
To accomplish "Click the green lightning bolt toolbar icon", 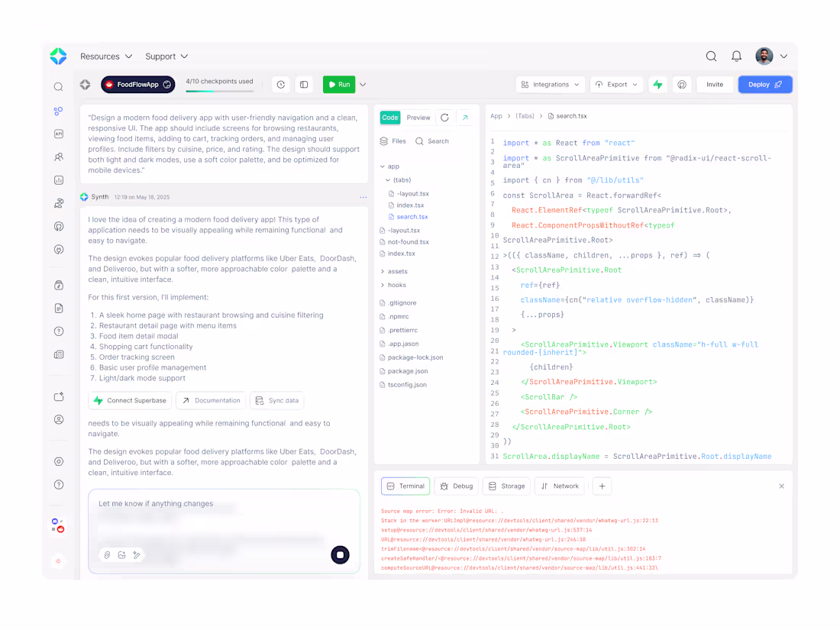I will pos(657,85).
